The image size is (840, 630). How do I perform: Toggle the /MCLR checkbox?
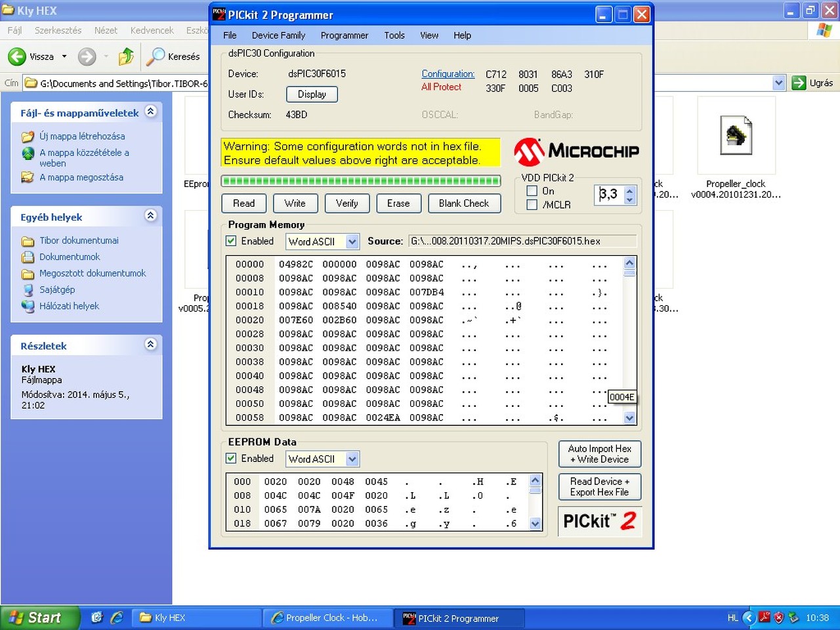tap(532, 205)
